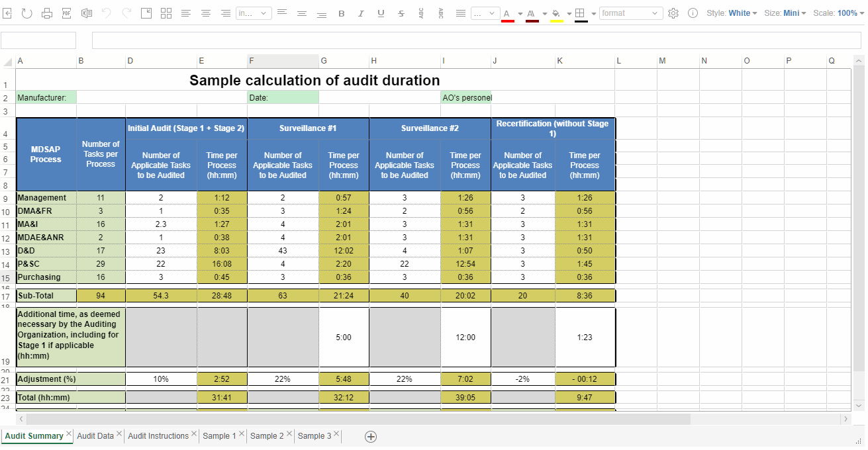Toggle underline formatting
Screen dimensions: 868x450
pos(381,13)
